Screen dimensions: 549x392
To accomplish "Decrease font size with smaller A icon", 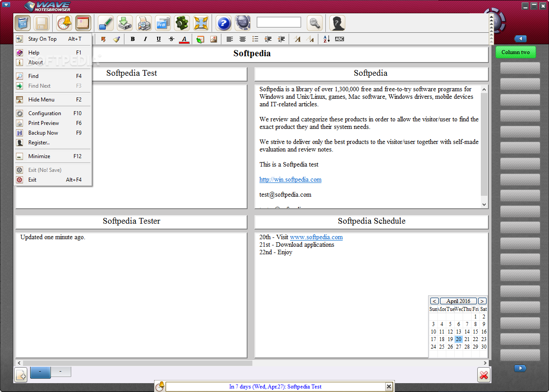I will tap(310, 39).
